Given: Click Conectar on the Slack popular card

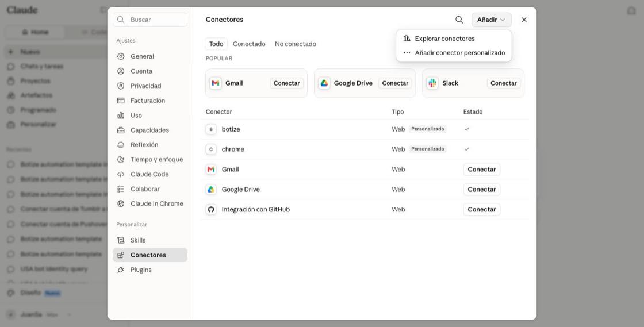Looking at the screenshot, I should [x=504, y=83].
